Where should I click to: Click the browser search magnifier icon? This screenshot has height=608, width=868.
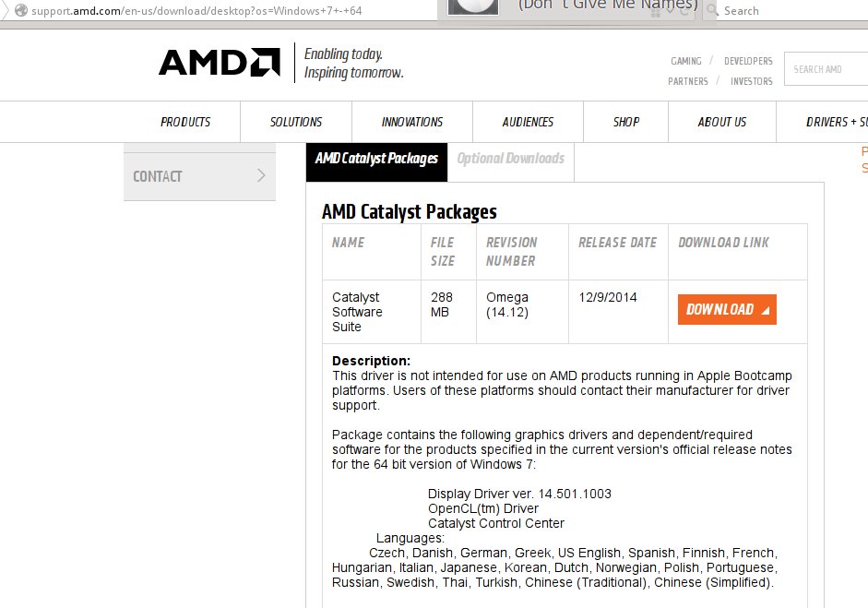(x=712, y=10)
